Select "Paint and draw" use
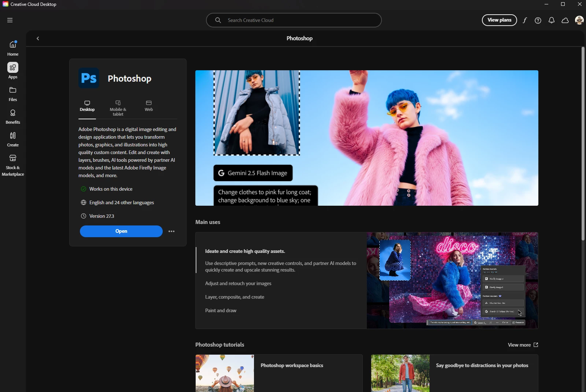Viewport: 586px width, 392px height. (x=221, y=310)
